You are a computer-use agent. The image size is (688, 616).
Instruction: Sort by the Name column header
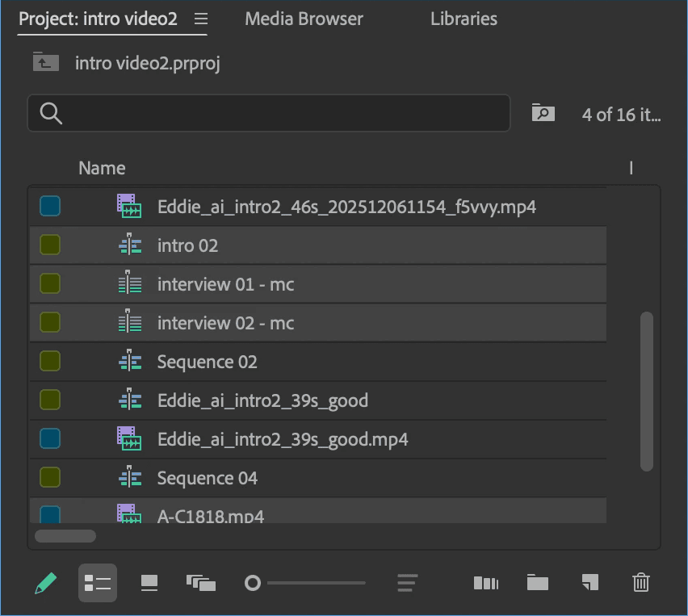(102, 168)
